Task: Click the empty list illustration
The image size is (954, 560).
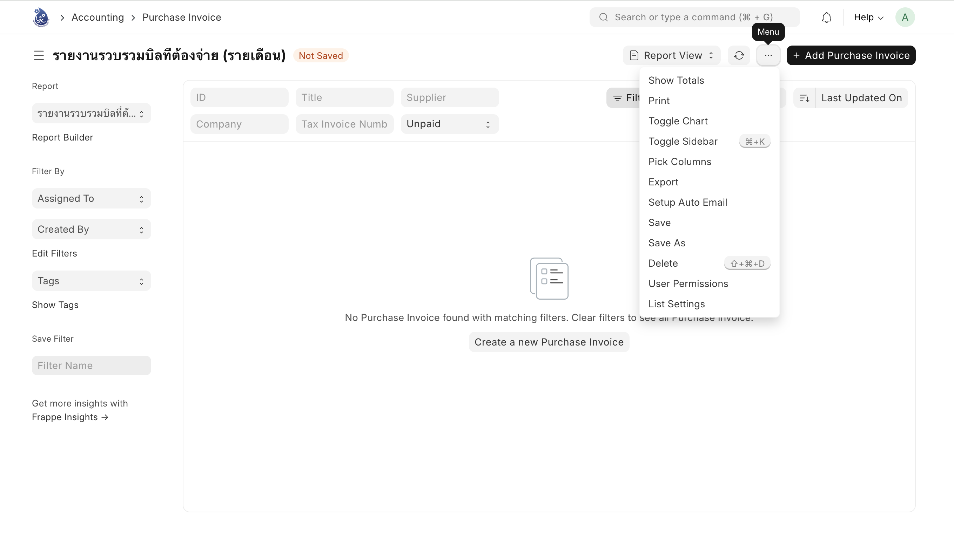Action: point(549,279)
